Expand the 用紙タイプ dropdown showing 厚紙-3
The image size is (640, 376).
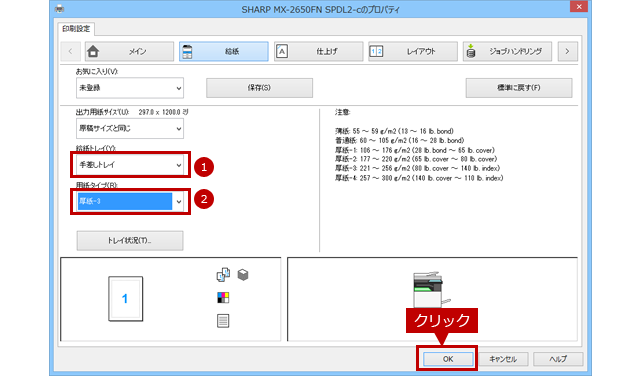coord(130,201)
